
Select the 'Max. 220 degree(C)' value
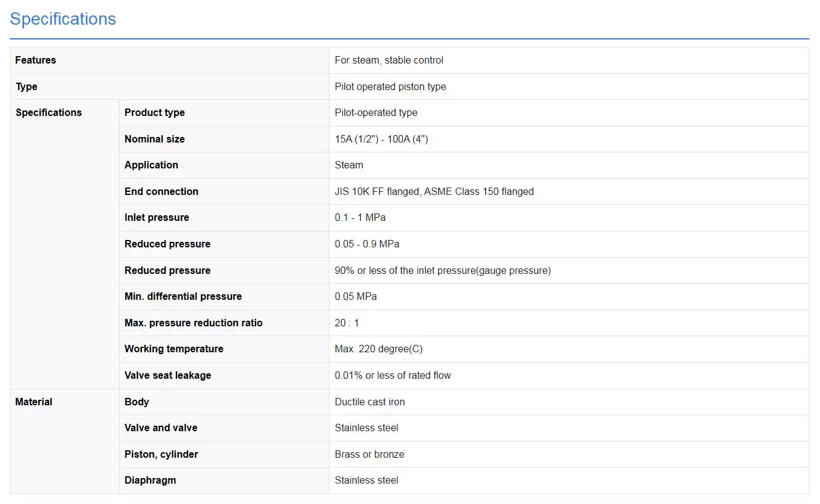(379, 349)
